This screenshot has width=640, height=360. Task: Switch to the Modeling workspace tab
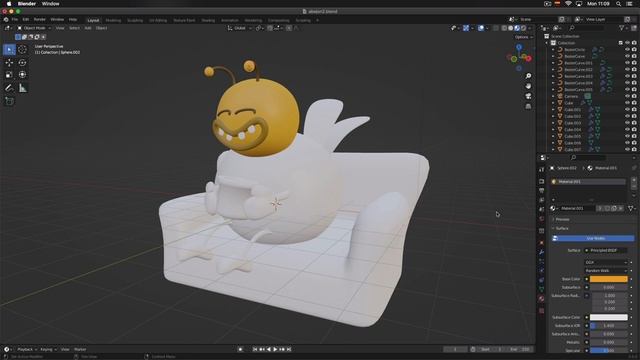click(113, 20)
